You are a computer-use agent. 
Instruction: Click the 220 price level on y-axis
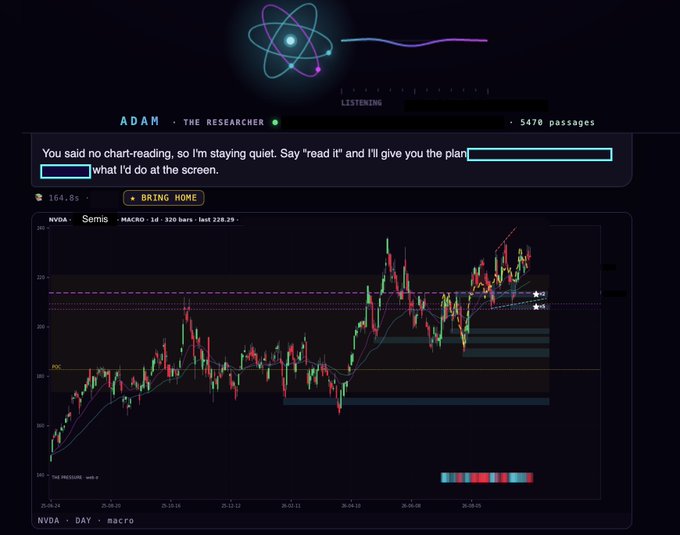[41, 277]
